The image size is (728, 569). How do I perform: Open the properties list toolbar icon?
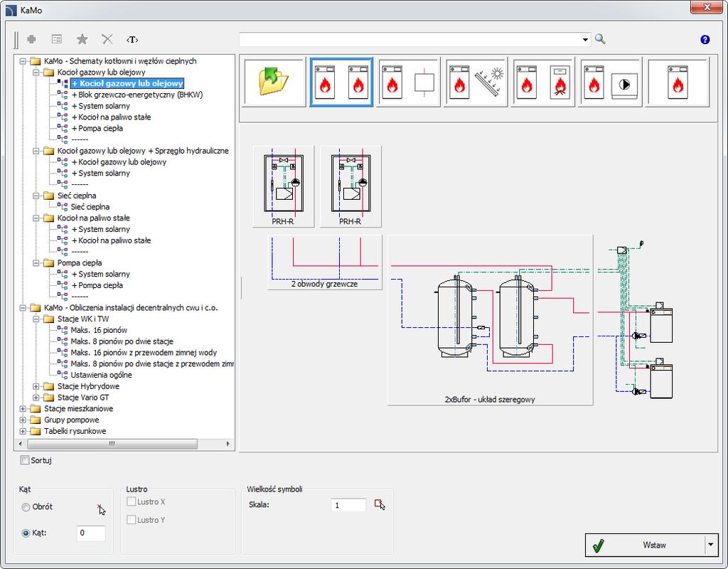(57, 40)
